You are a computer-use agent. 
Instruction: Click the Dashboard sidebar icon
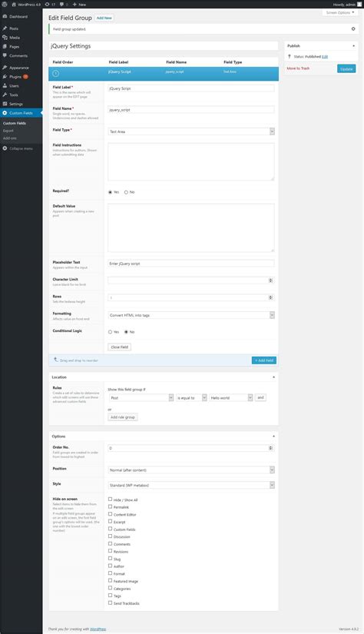point(5,17)
